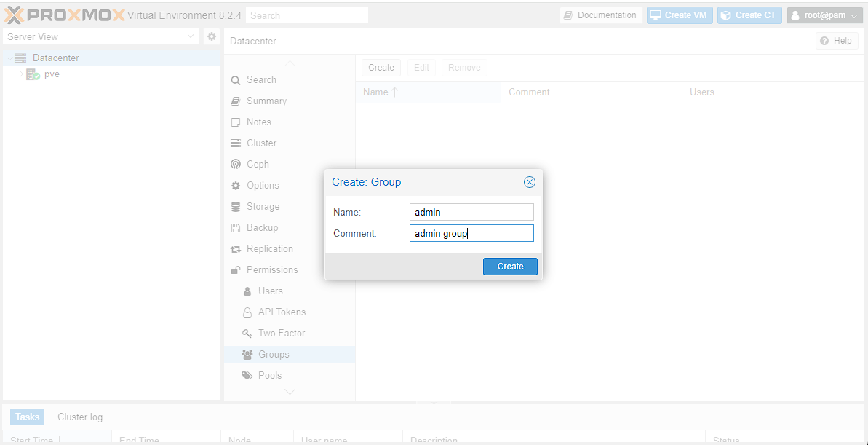This screenshot has height=445, width=868.
Task: Open the API Tokens page
Action: point(282,312)
